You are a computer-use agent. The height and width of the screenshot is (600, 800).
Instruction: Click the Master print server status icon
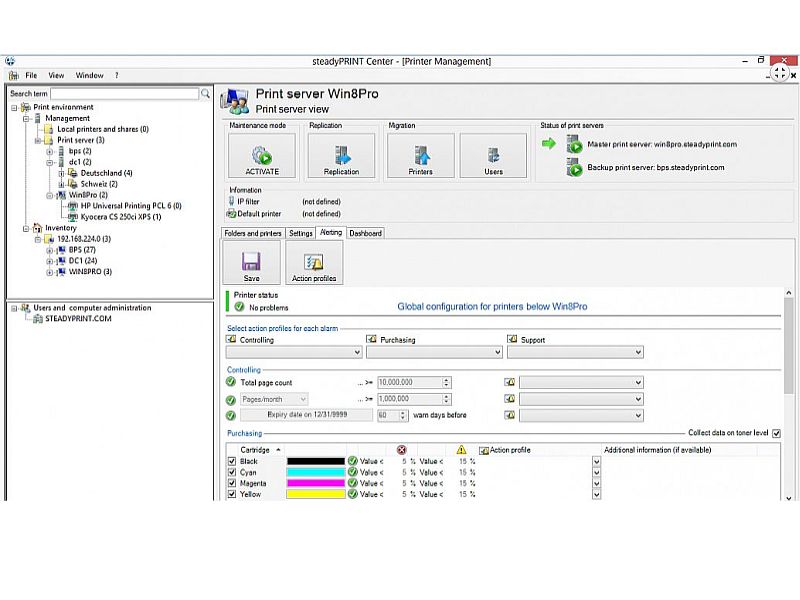tap(574, 144)
